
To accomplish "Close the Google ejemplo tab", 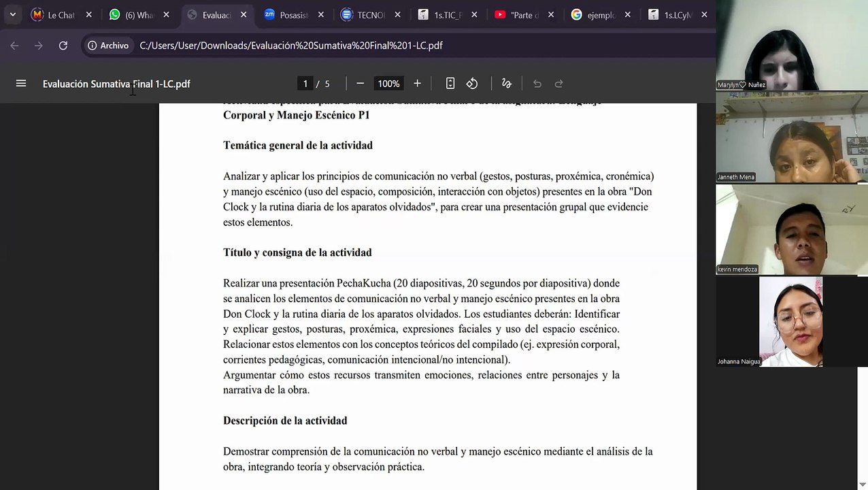I will pos(628,15).
